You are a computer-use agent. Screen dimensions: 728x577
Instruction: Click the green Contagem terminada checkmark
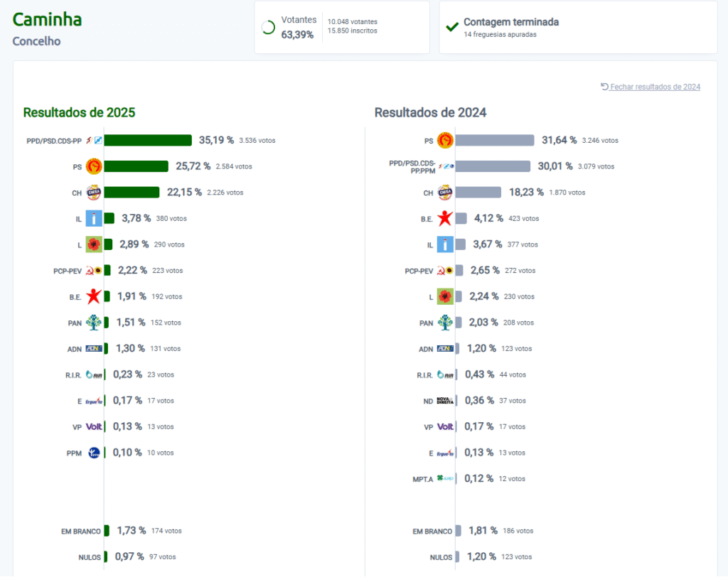click(451, 27)
